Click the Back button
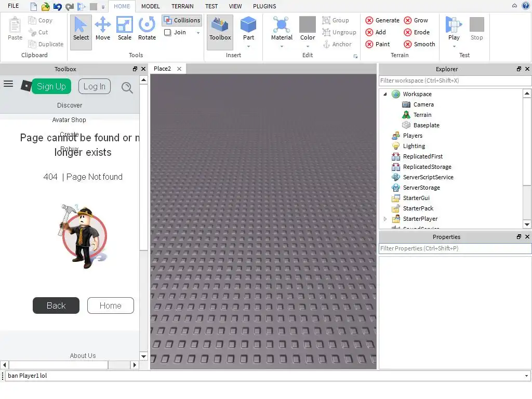532x399 pixels. (56, 305)
